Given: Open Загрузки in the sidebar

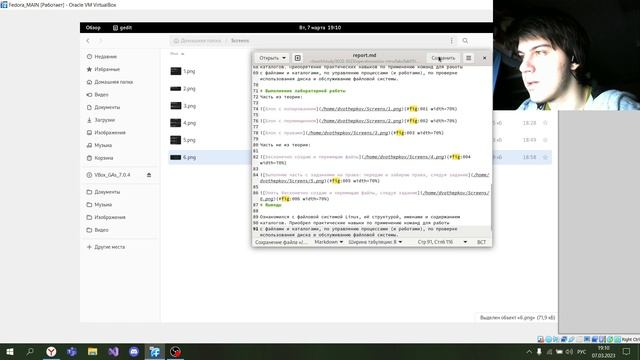Looking at the screenshot, I should point(104,120).
